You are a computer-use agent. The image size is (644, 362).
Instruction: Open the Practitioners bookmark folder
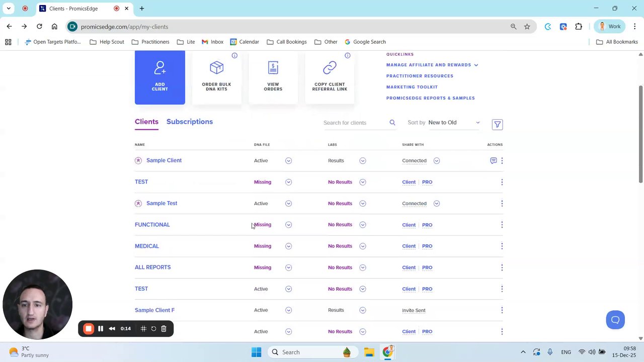(150, 42)
